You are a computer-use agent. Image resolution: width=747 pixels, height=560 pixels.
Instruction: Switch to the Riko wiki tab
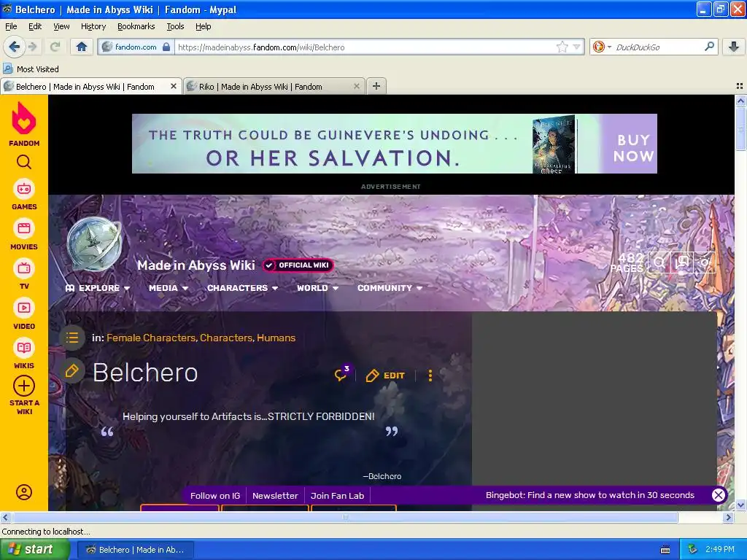pos(274,86)
